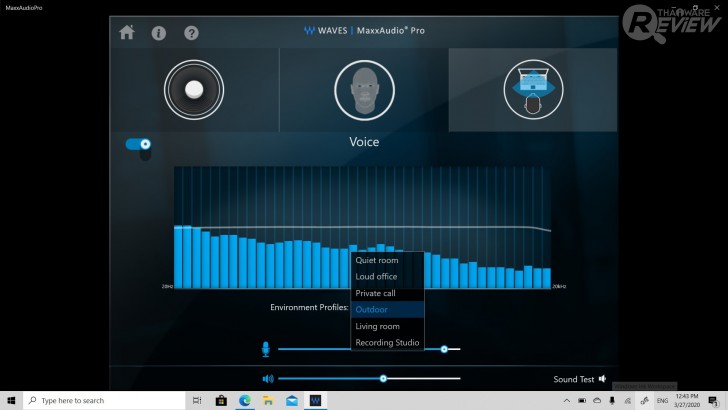Viewport: 728px width, 410px height.
Task: Open Microsoft Store from taskbar
Action: point(221,400)
